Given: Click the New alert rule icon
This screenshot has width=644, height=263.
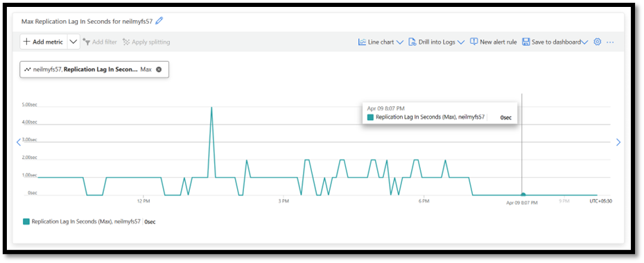Looking at the screenshot, I should (474, 42).
